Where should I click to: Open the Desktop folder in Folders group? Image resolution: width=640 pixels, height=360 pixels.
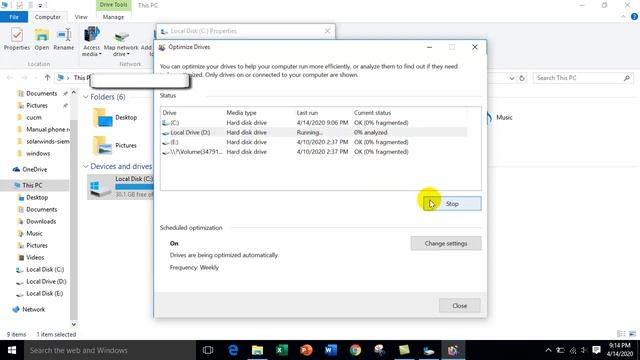point(115,118)
